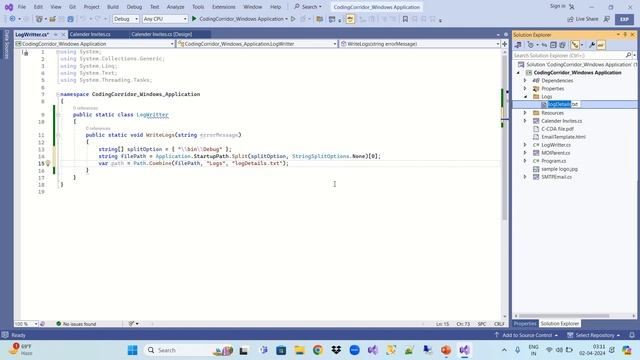Image resolution: width=640 pixels, height=360 pixels.
Task: Pin the Solution Explorer panel
Action: click(625, 35)
